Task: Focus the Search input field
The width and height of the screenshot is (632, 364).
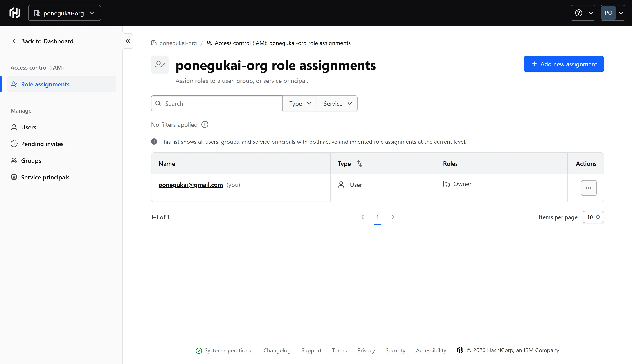Action: pyautogui.click(x=217, y=104)
